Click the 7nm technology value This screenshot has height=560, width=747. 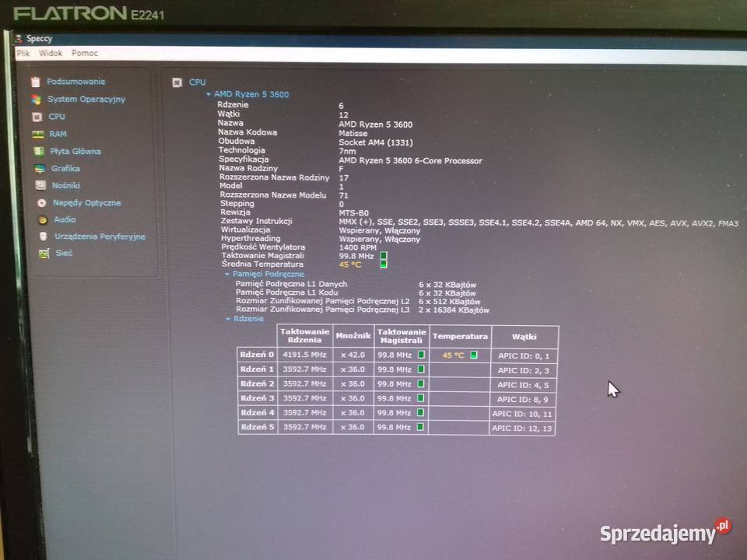click(x=347, y=152)
